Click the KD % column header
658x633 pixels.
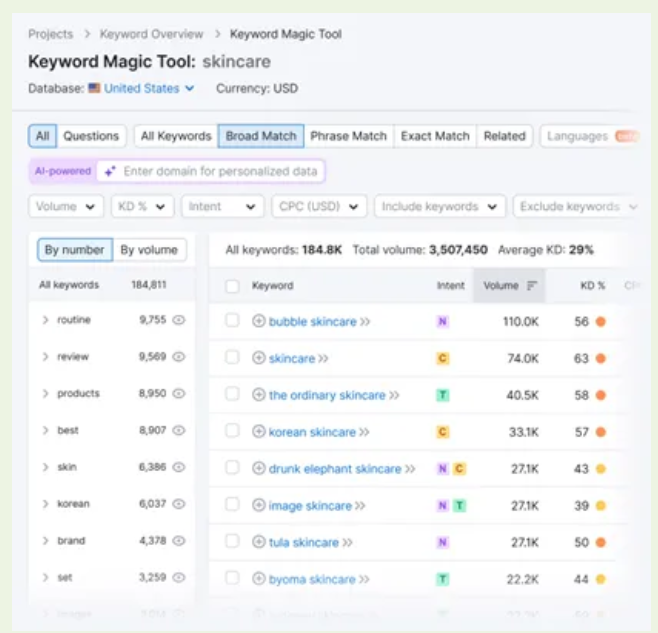[592, 285]
